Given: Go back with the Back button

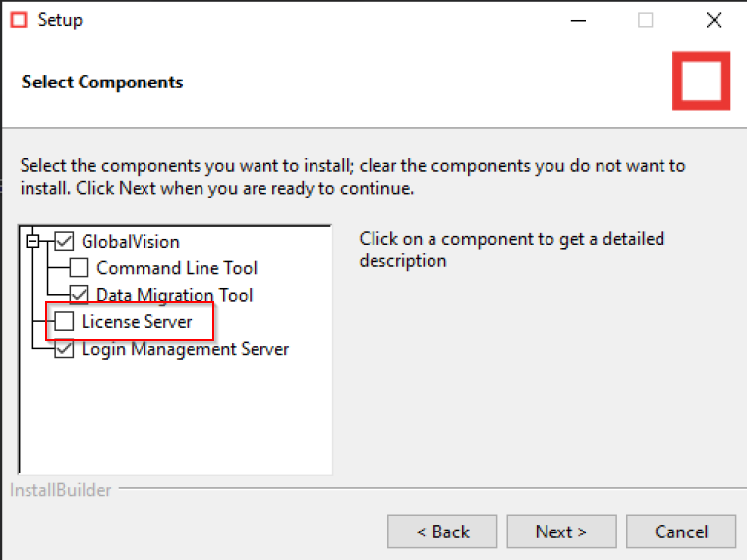Looking at the screenshot, I should [x=441, y=532].
